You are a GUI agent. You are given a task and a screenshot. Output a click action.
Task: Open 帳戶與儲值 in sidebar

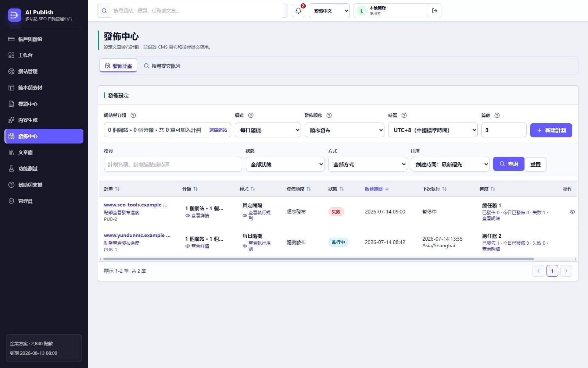[44, 39]
